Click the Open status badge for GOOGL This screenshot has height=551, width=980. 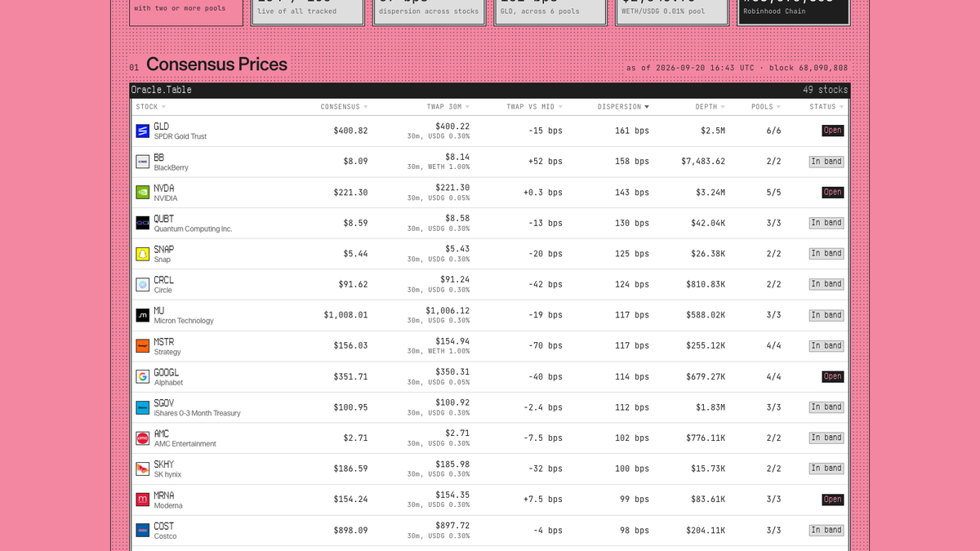832,376
